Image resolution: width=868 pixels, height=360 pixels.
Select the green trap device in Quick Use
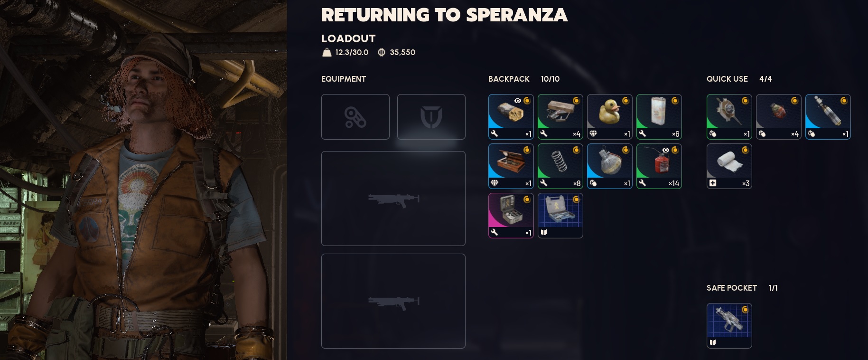tap(729, 117)
